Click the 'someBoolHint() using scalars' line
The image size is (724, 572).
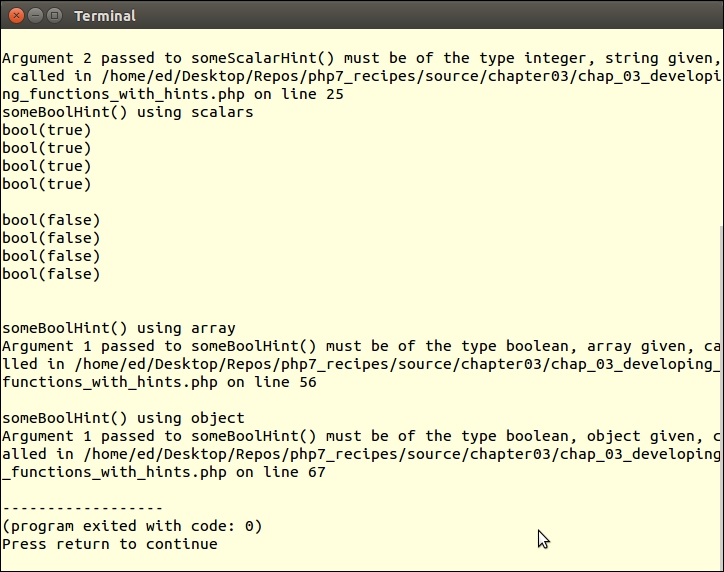pyautogui.click(x=127, y=112)
